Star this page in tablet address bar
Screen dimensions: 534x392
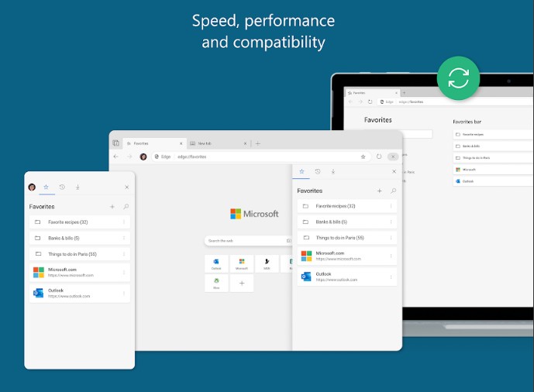(363, 156)
